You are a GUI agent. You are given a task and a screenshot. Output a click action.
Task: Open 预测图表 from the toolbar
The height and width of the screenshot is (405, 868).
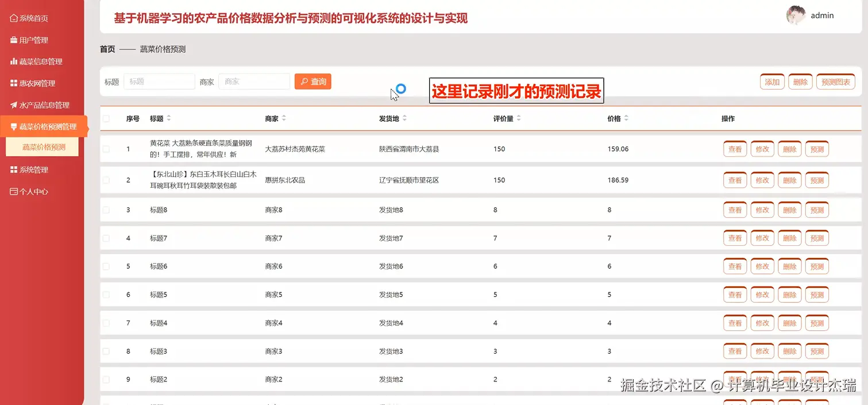pyautogui.click(x=836, y=81)
